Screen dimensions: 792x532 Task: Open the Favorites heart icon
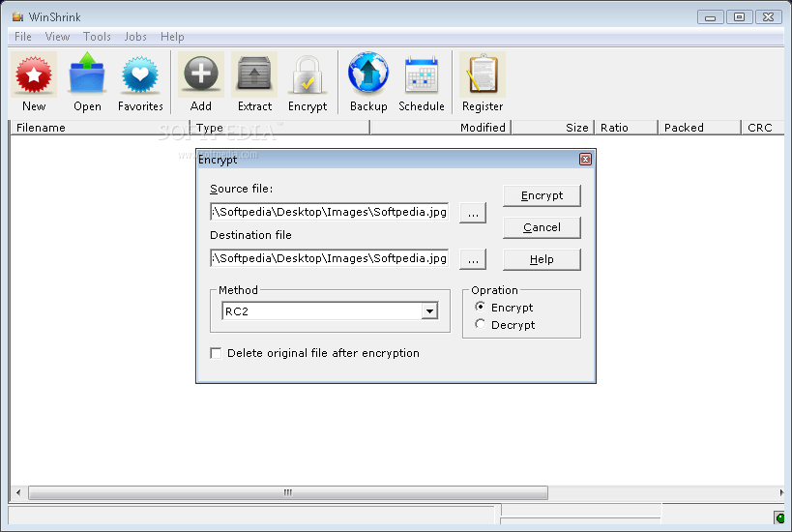140,74
